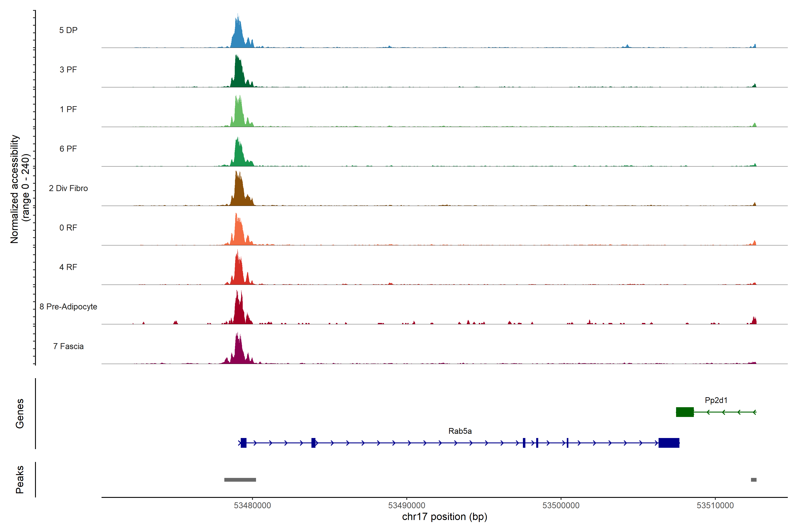Image resolution: width=798 pixels, height=532 pixels.
Task: Click the wide gray peak bar
Action: 240,480
